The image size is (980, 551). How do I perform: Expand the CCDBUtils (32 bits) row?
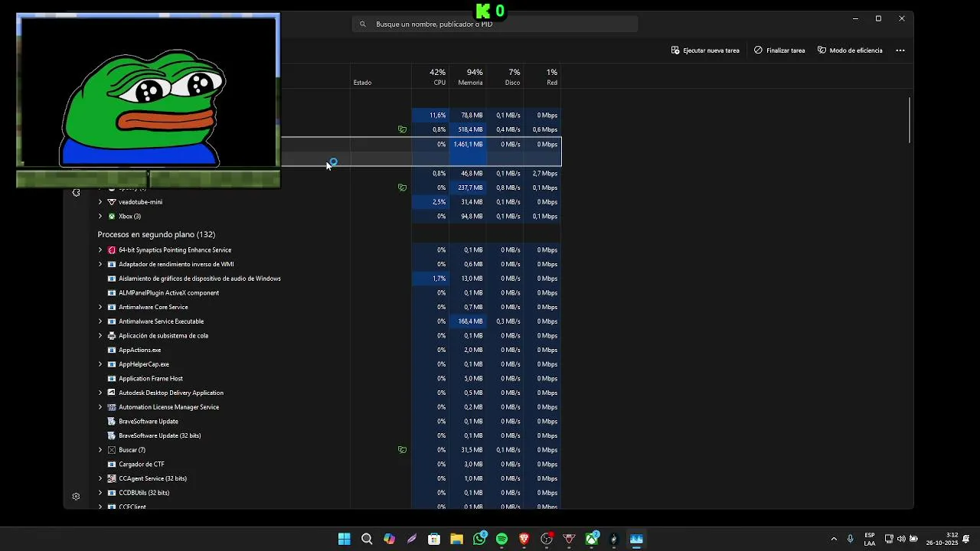point(100,493)
